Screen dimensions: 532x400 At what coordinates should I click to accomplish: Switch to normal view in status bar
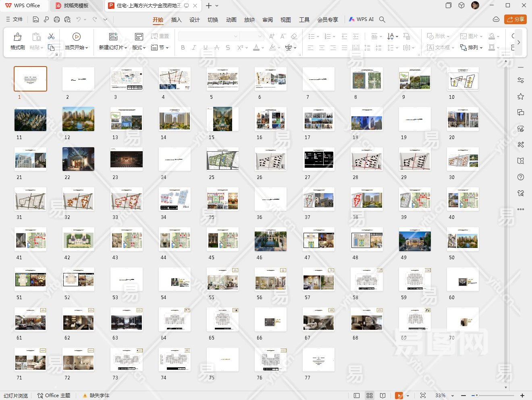356,396
